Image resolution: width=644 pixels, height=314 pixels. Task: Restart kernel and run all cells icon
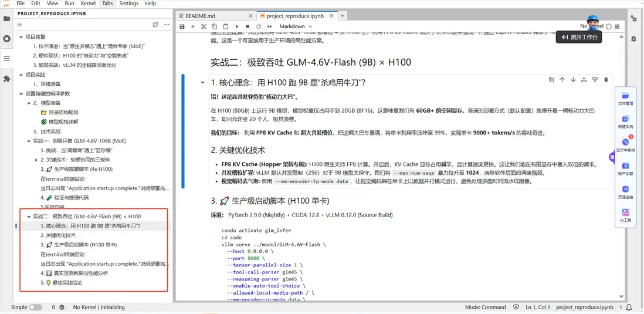[269, 26]
